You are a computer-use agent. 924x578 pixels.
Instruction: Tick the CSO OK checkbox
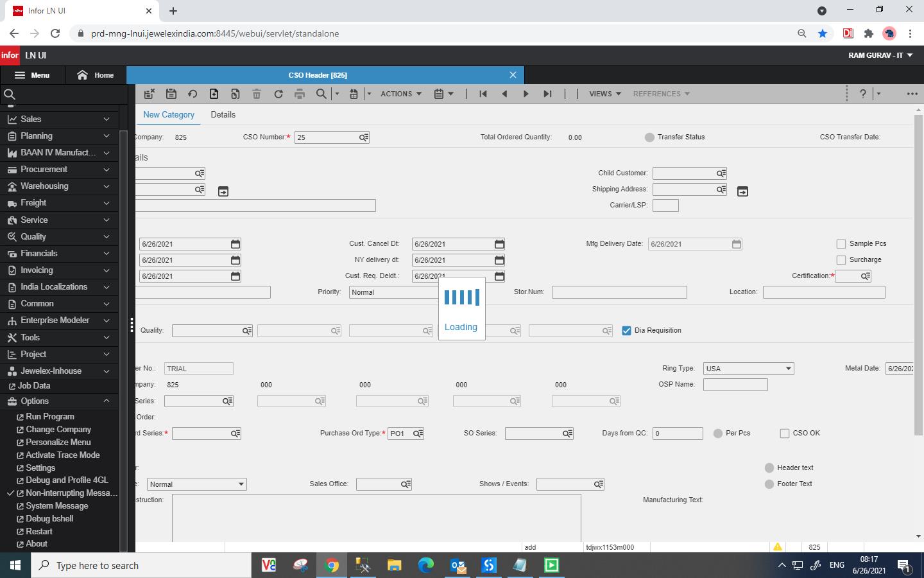click(785, 433)
